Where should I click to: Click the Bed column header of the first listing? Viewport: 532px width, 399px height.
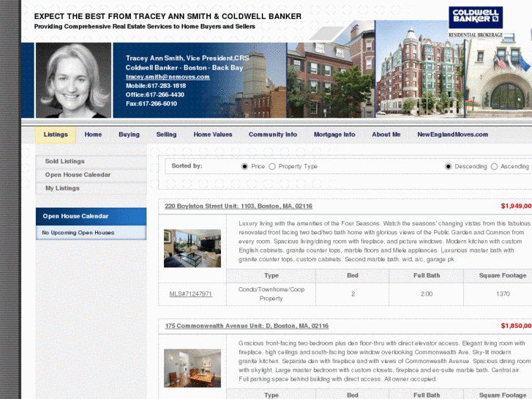[353, 276]
